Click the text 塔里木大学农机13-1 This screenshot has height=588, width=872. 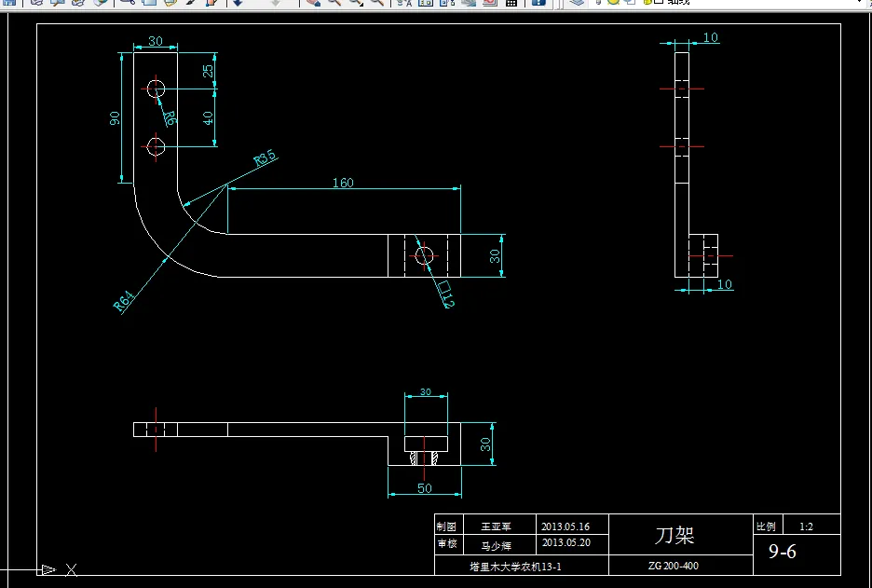point(515,567)
